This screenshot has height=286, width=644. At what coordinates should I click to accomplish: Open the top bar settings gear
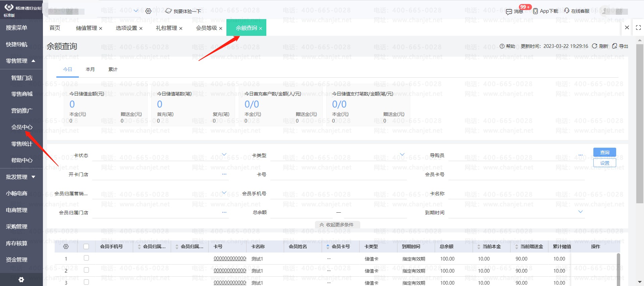148,11
